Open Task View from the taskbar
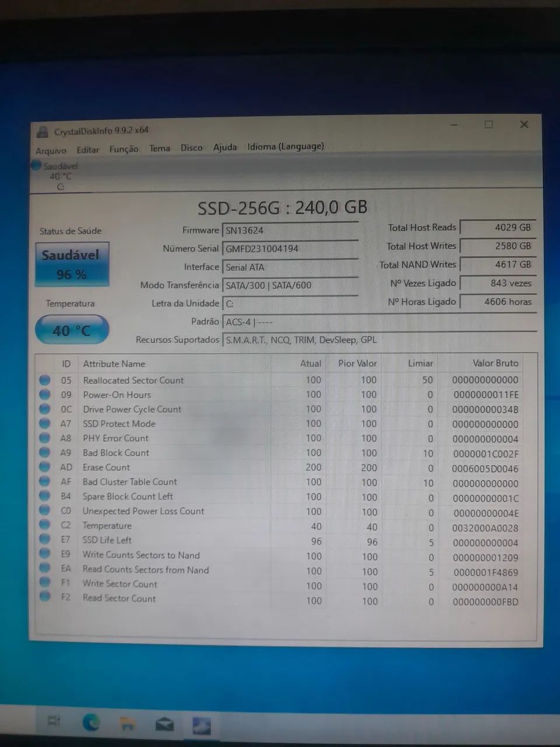560x747 pixels. point(54,721)
